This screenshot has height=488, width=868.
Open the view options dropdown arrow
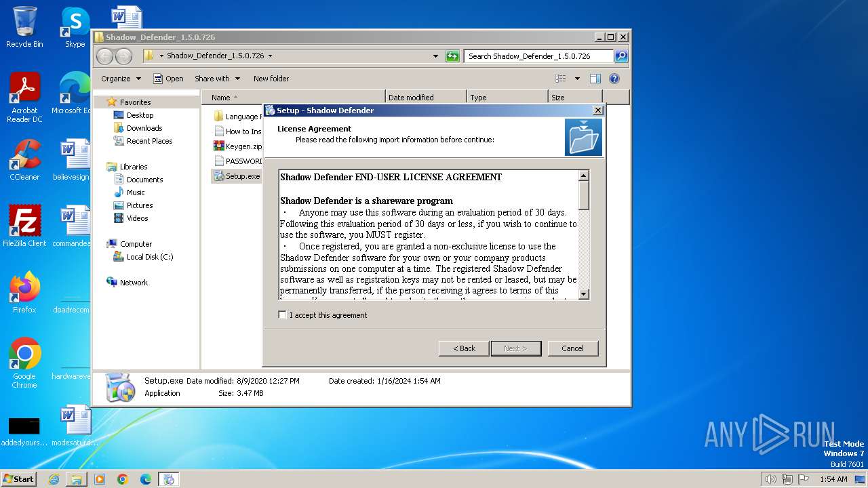(x=577, y=79)
